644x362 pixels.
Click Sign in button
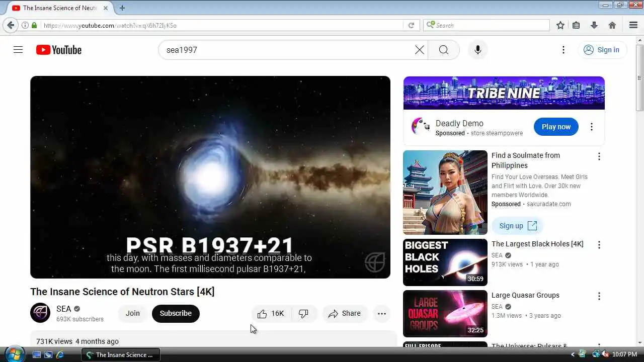tap(602, 50)
